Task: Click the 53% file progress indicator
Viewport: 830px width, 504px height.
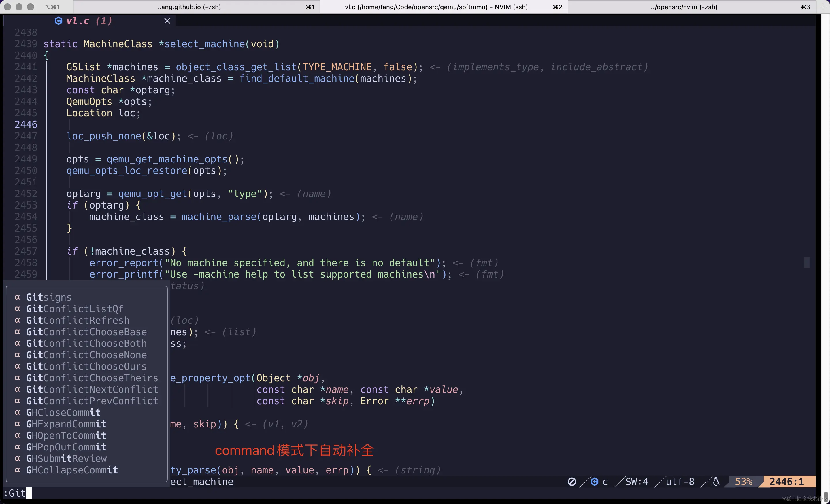Action: point(744,482)
